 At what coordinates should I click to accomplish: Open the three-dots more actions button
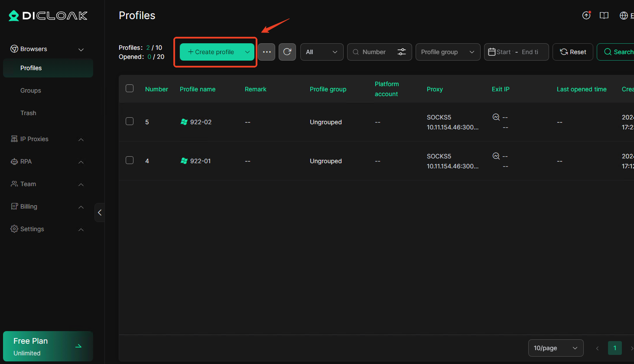(x=267, y=52)
